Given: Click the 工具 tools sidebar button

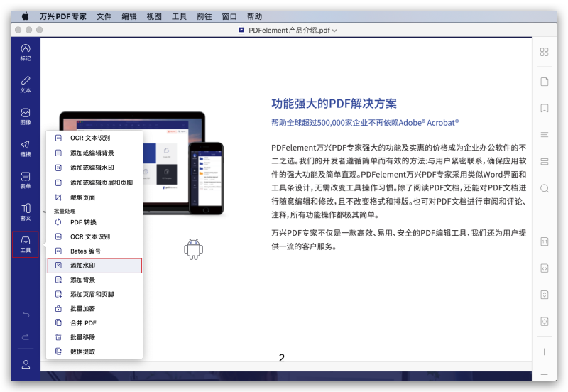Looking at the screenshot, I should [x=26, y=244].
